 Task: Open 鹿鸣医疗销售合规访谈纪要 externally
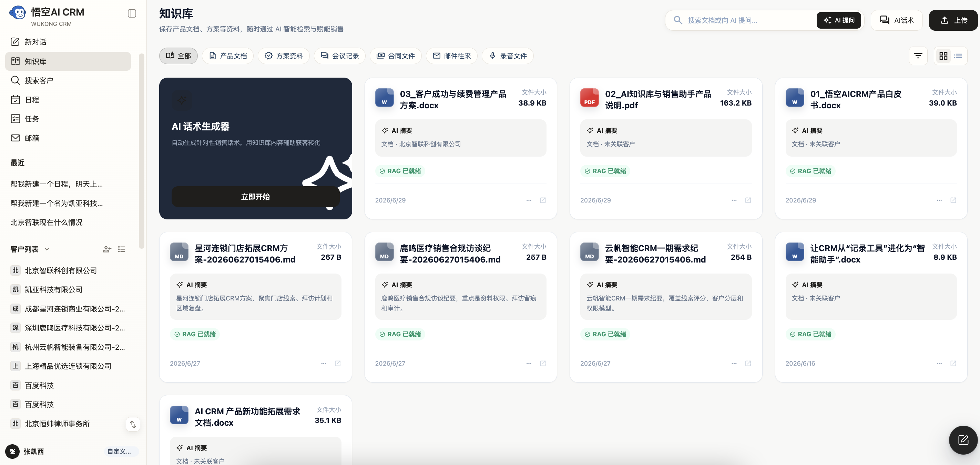543,363
